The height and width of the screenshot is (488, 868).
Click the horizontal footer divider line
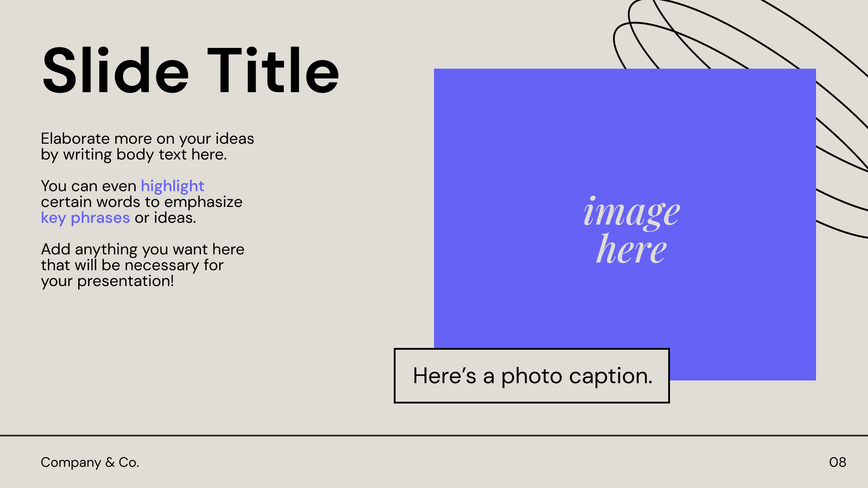tap(434, 436)
